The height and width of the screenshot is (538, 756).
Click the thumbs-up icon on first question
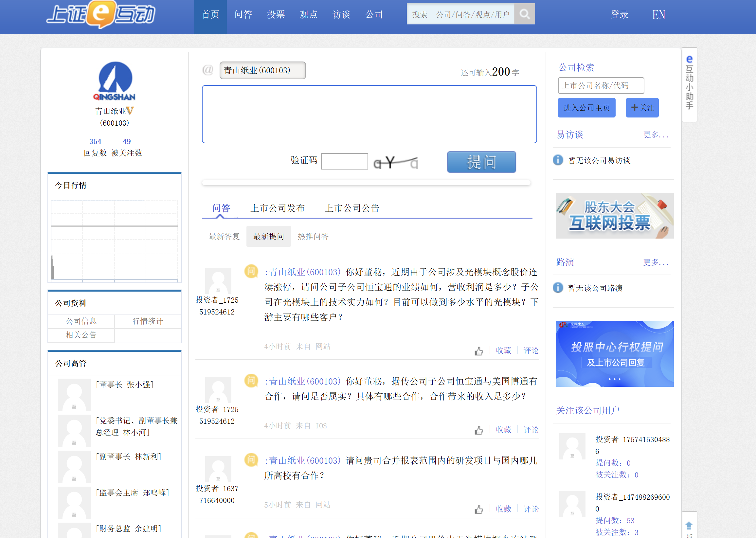click(478, 351)
